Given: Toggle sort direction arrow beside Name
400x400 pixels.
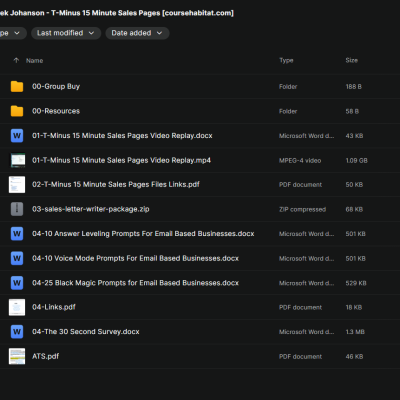Looking at the screenshot, I should coord(16,60).
